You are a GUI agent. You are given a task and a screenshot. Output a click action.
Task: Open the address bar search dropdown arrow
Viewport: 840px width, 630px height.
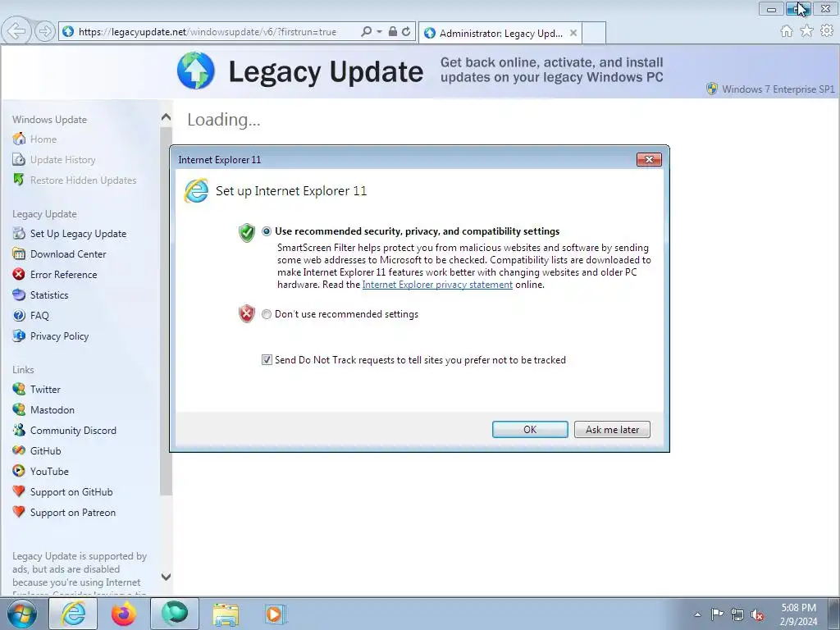(379, 32)
